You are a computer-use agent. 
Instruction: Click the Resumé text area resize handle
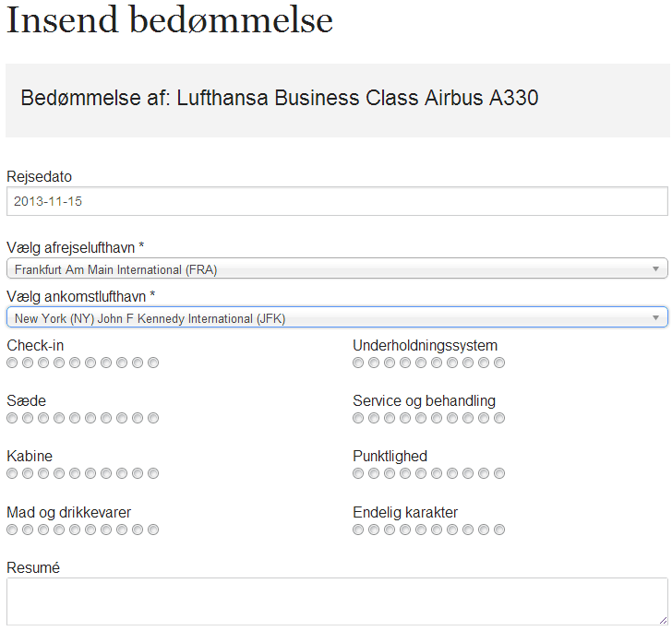662,620
